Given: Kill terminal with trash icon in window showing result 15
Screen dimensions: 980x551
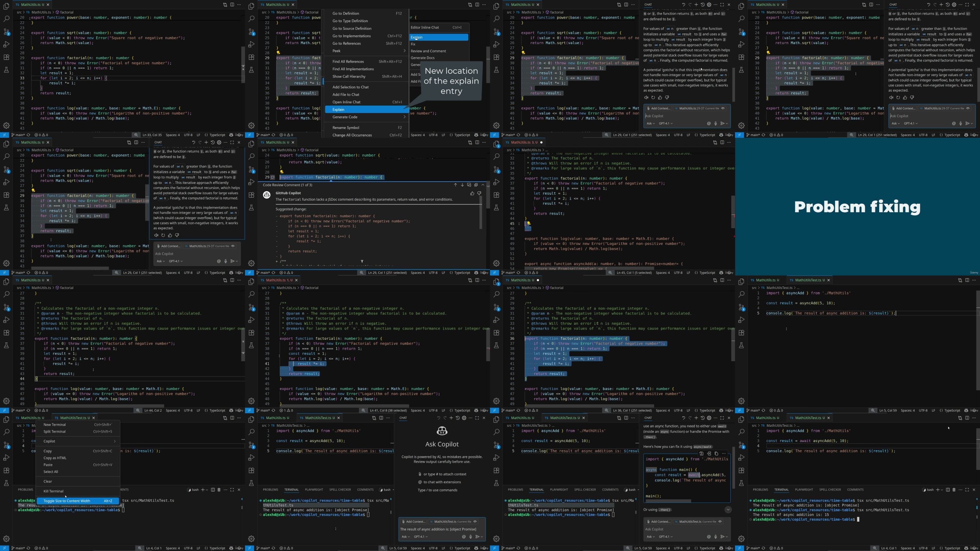Looking at the screenshot, I should (x=954, y=490).
